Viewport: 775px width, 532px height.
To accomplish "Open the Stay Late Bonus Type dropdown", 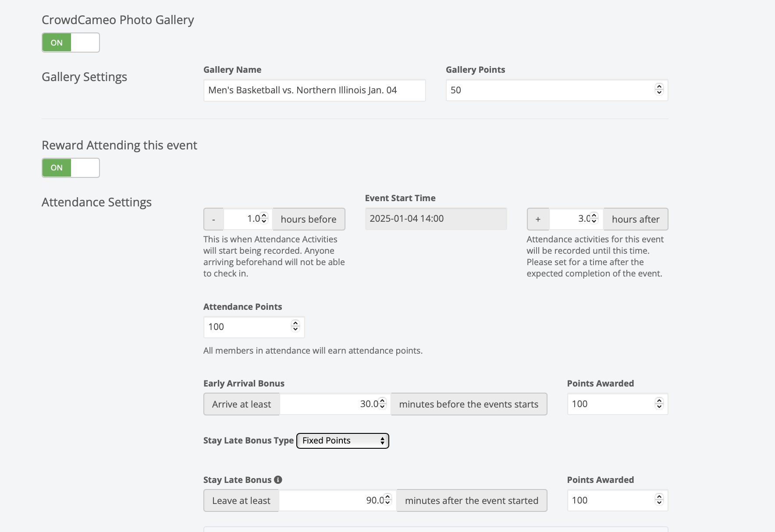I will 343,441.
